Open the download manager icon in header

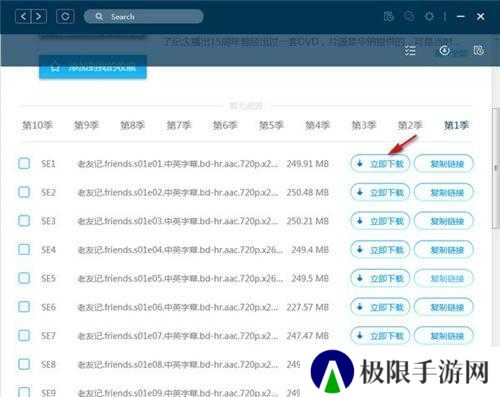coord(445,51)
